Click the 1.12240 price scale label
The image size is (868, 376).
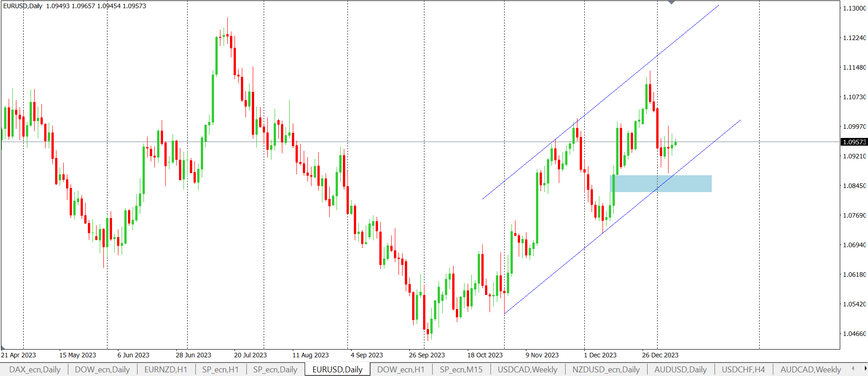(854, 38)
